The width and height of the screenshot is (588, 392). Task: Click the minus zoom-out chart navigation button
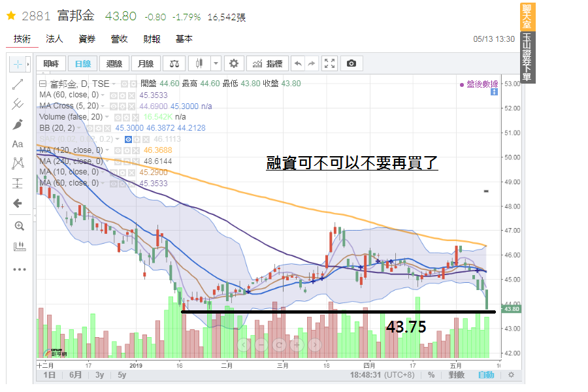click(x=261, y=344)
